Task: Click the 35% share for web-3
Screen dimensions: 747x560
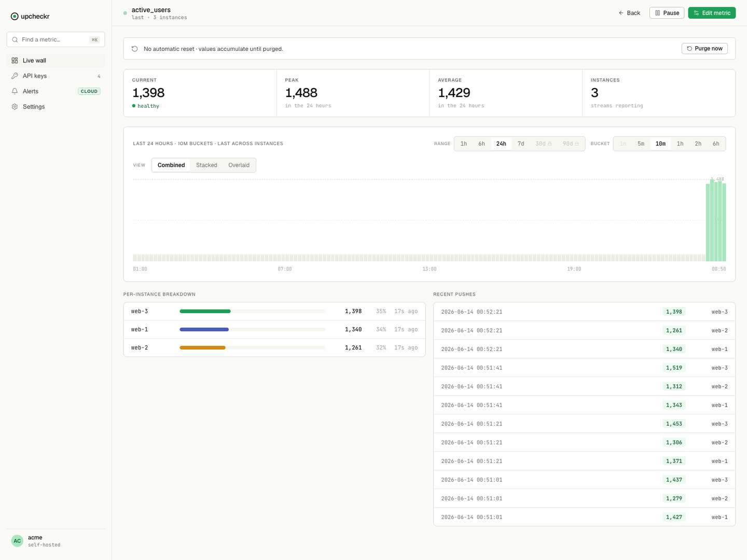Action: pyautogui.click(x=381, y=311)
